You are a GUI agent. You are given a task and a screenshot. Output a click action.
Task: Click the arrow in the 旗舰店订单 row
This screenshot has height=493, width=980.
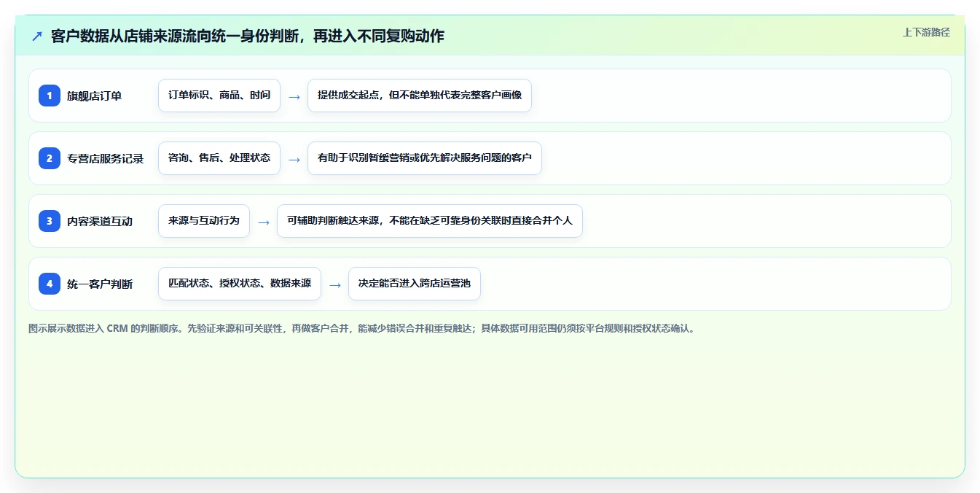coord(294,96)
